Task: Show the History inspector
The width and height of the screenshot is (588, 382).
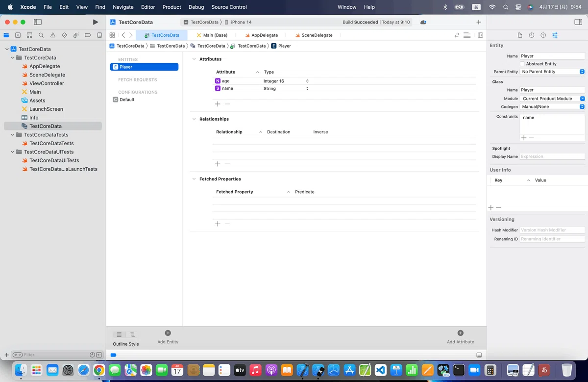Action: pos(532,35)
